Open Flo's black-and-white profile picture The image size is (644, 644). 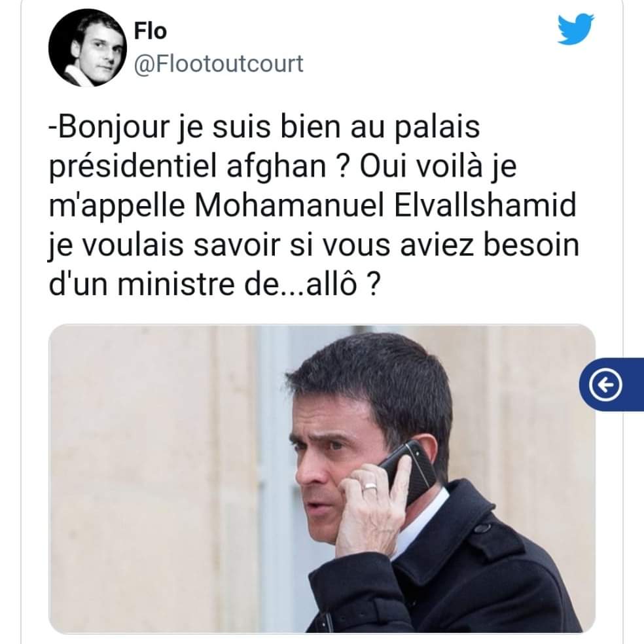click(x=88, y=47)
